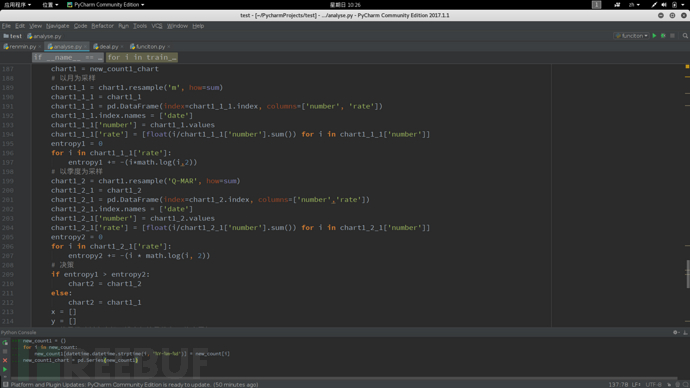Hide the Python Console panel icon
Screen dimensions: 690x388
point(685,333)
